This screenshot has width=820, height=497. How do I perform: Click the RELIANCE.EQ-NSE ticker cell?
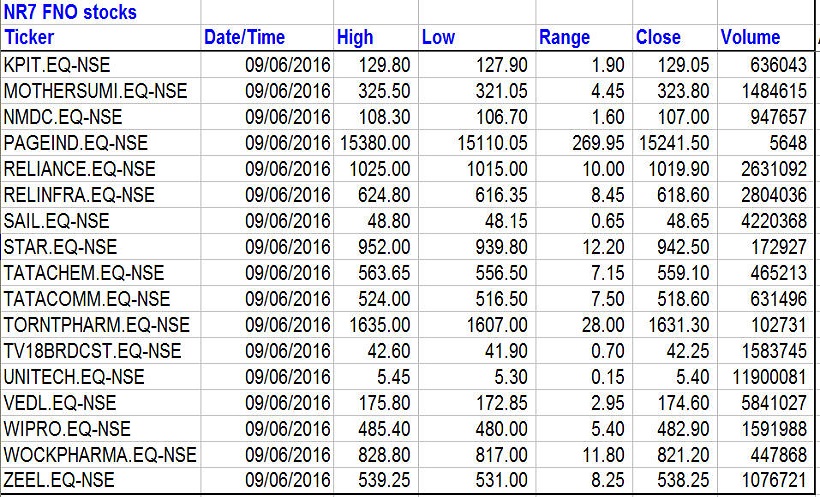[80, 169]
